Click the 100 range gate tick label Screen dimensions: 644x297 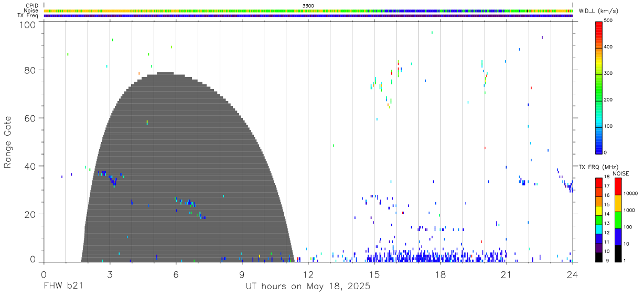tap(27, 24)
